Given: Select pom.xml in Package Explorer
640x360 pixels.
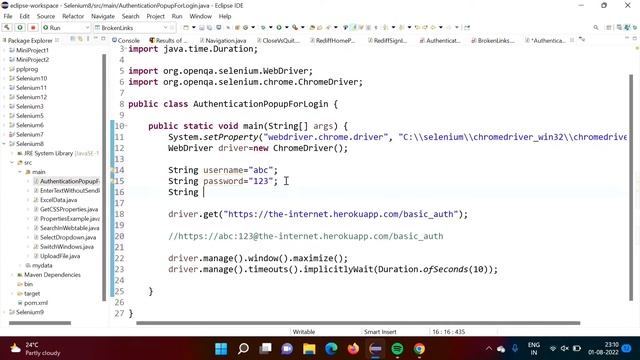Looking at the screenshot, I should tap(36, 303).
